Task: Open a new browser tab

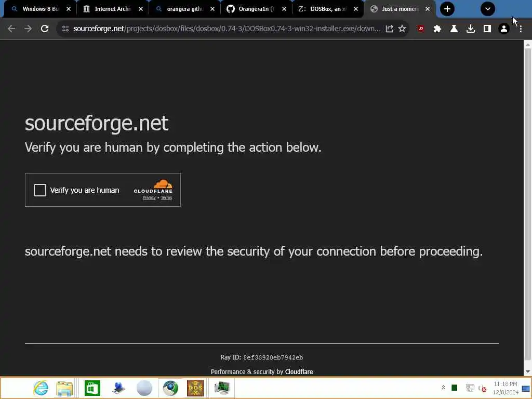Action: click(447, 9)
